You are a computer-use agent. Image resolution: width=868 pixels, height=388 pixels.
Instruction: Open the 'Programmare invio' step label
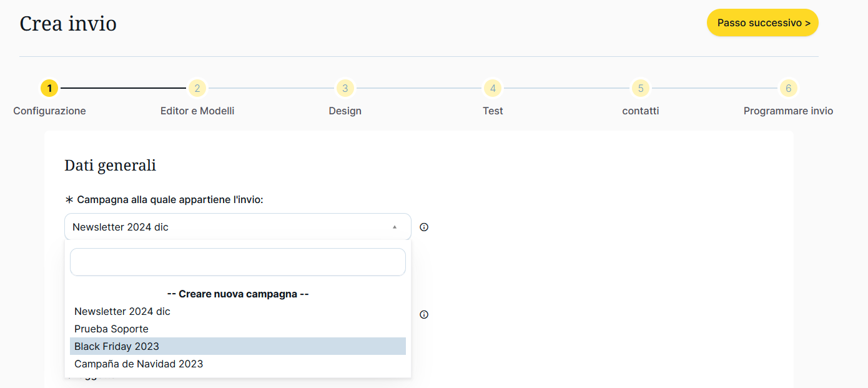click(788, 111)
